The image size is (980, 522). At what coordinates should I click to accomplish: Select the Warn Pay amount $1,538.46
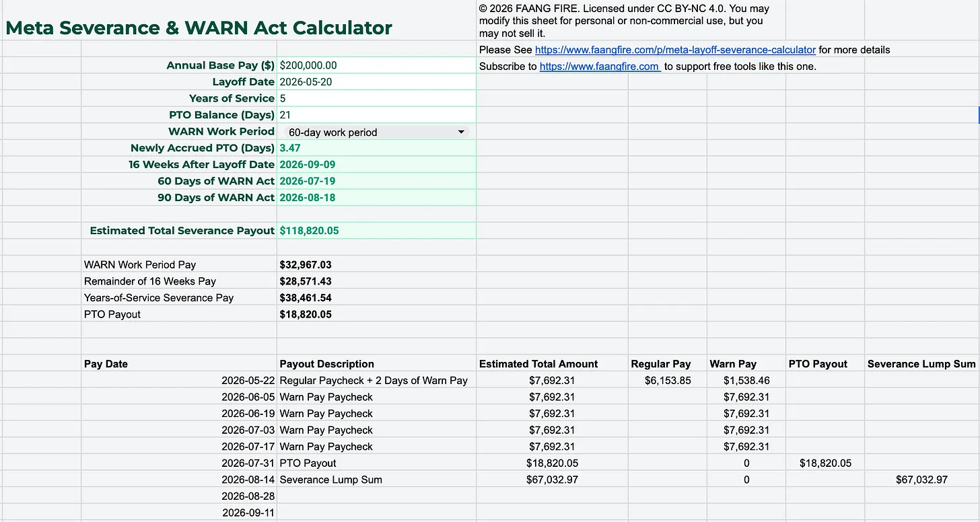pyautogui.click(x=746, y=381)
